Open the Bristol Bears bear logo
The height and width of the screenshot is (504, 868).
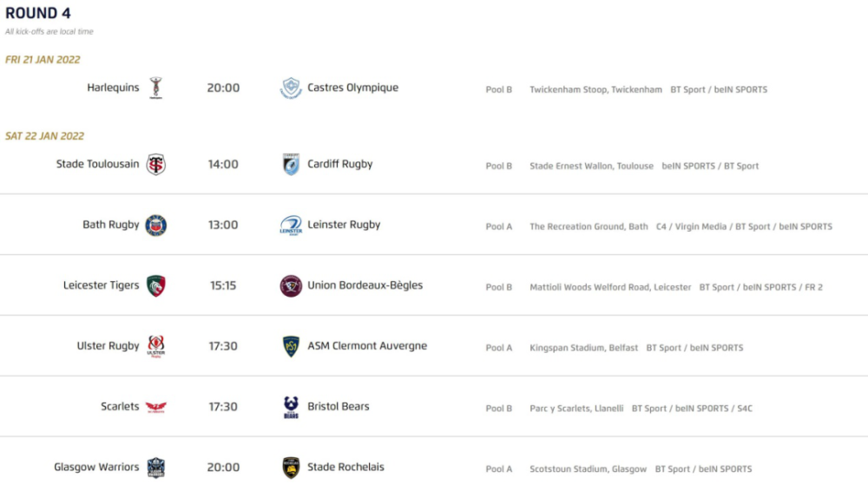coord(291,407)
